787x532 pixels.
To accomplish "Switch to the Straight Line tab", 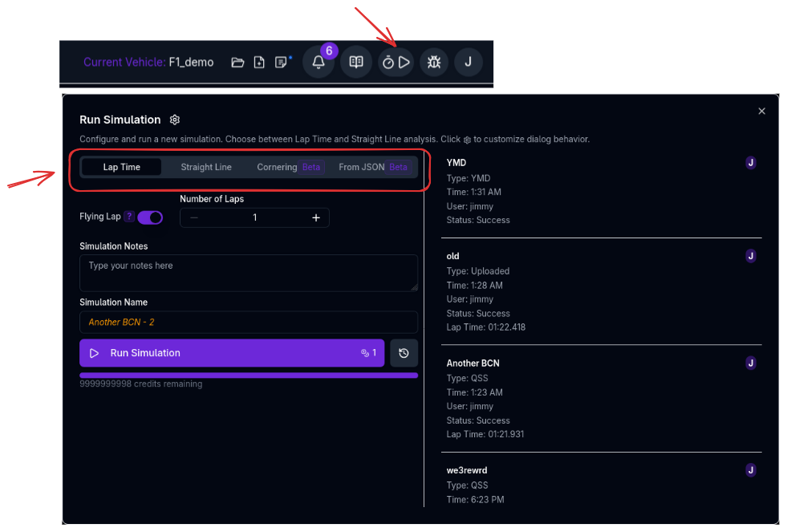I will [206, 167].
